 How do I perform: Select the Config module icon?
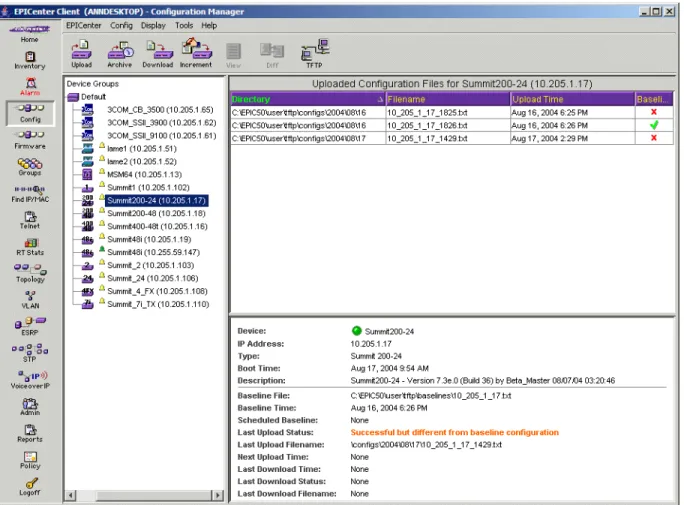click(x=30, y=113)
